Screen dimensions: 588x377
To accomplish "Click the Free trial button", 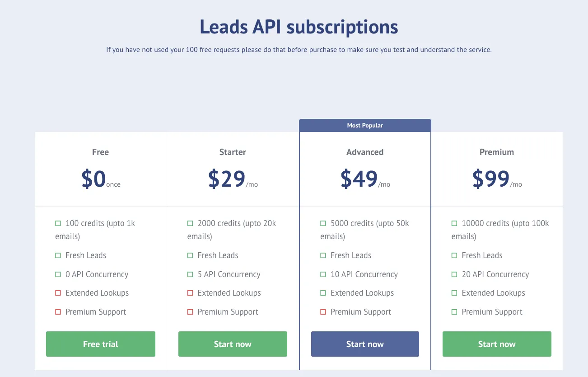I will [101, 344].
